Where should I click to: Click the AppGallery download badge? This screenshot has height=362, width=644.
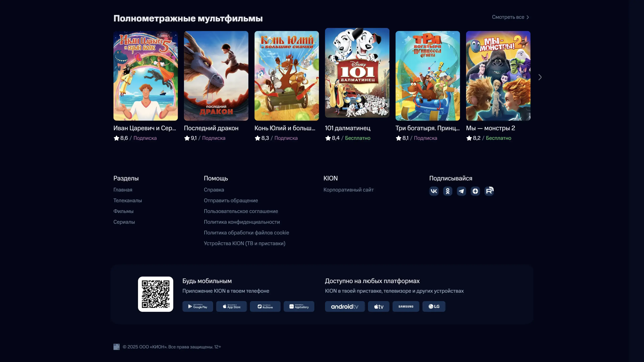[299, 307]
